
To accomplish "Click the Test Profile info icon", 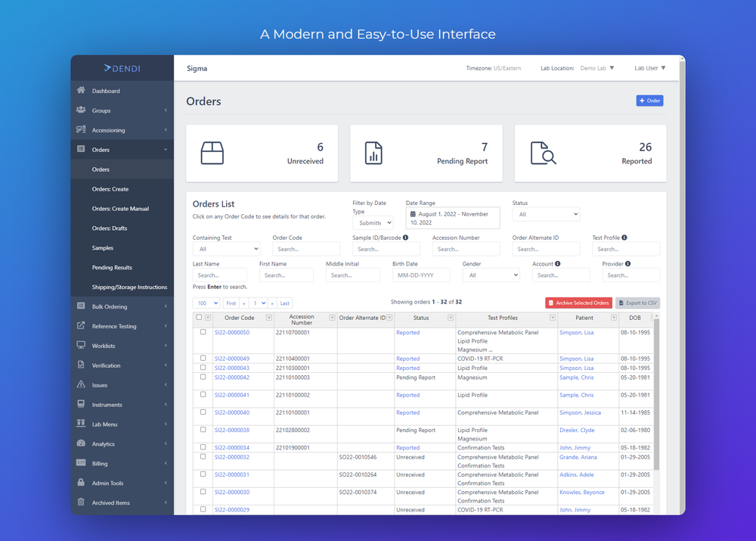I will pyautogui.click(x=624, y=238).
